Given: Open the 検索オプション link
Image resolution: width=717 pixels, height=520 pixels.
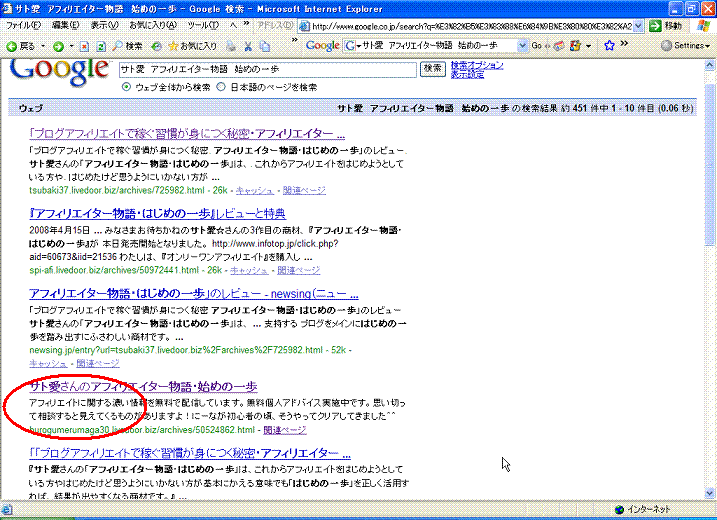Looking at the screenshot, I should [x=477, y=65].
